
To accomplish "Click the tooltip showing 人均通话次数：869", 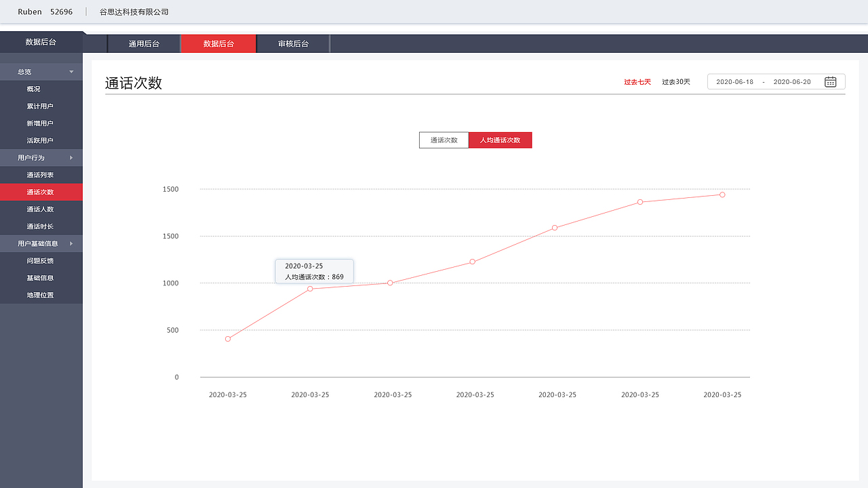I will 314,271.
